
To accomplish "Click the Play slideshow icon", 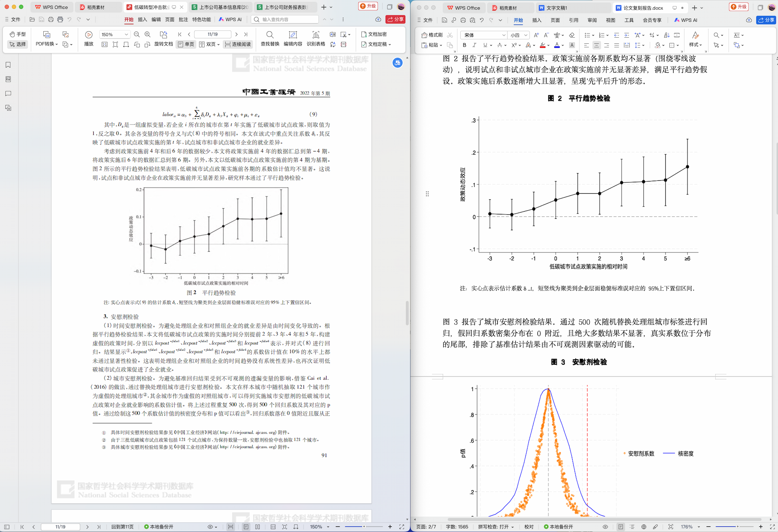I will point(89,35).
